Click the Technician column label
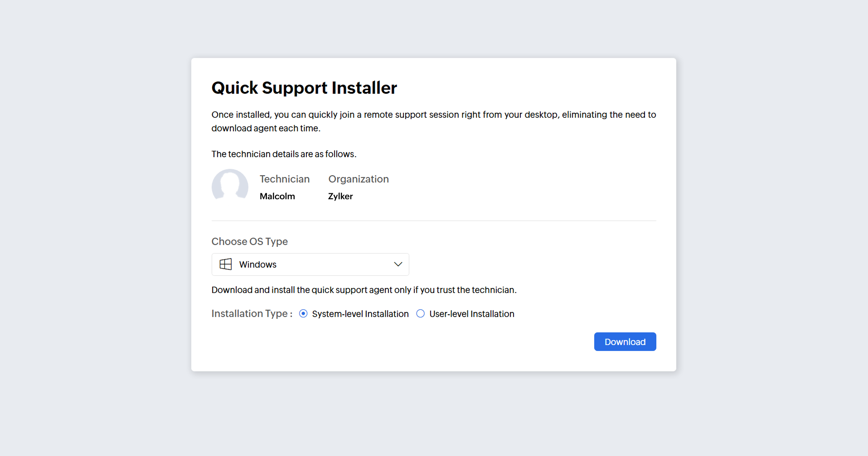The image size is (868, 456). (x=284, y=179)
